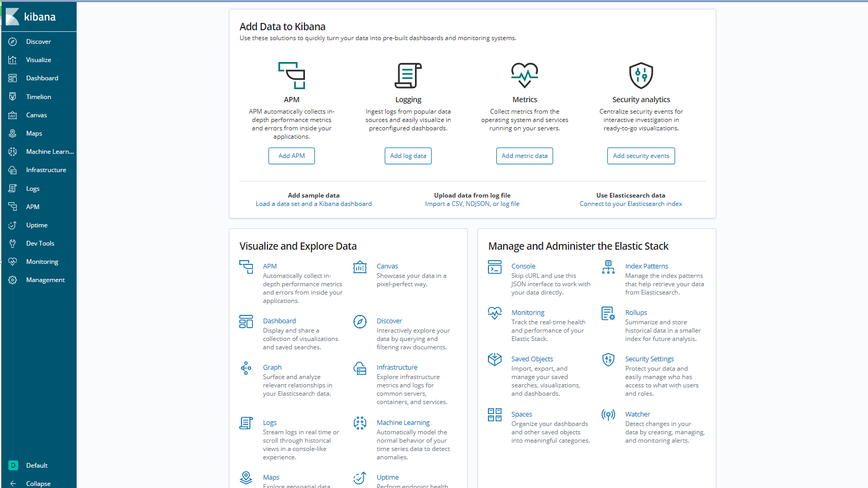
Task: Click the Add metric data button
Action: [x=524, y=156]
